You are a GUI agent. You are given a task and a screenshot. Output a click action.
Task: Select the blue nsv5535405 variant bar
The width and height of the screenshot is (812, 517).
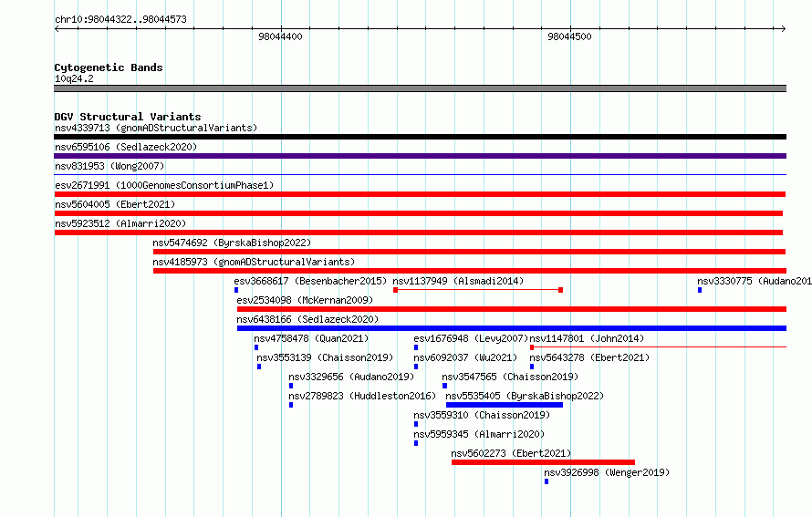505,405
